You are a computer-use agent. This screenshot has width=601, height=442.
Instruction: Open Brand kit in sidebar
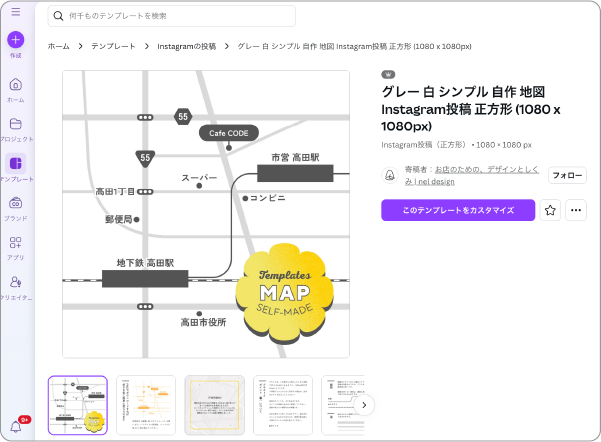pyautogui.click(x=15, y=204)
